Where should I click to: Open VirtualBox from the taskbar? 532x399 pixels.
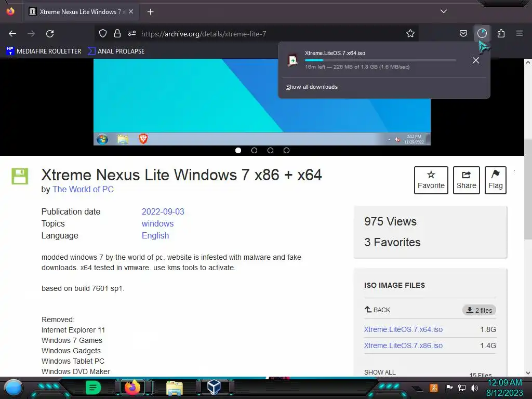214,387
